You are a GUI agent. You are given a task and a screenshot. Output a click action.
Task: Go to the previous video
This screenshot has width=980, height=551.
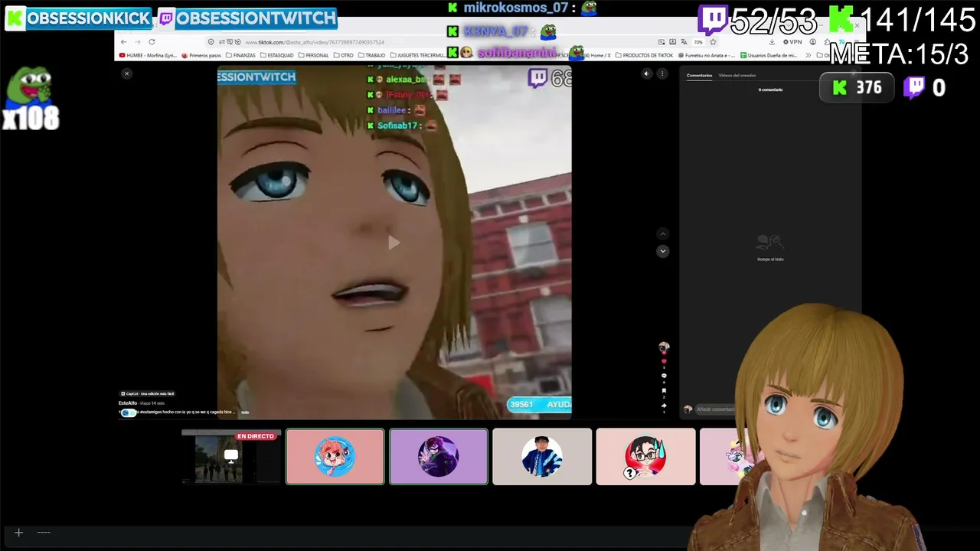(663, 233)
